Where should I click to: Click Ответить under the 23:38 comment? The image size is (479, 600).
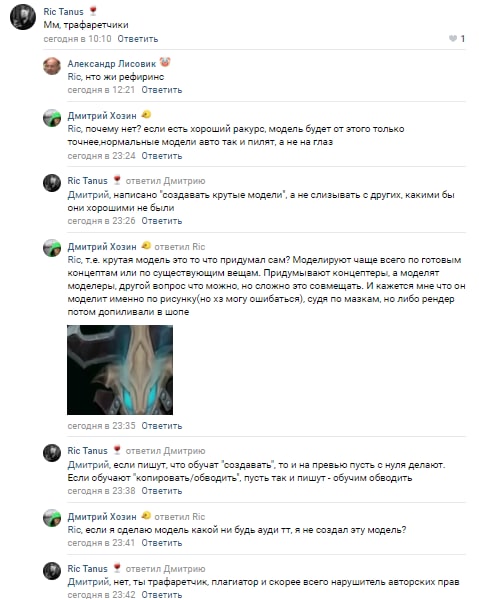pyautogui.click(x=162, y=491)
